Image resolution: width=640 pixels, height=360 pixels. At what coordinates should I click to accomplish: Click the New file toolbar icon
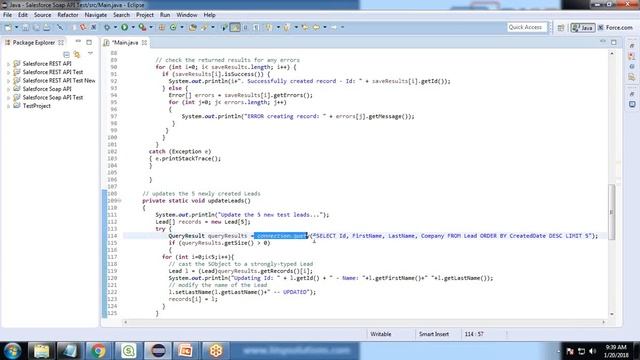pyautogui.click(x=8, y=27)
